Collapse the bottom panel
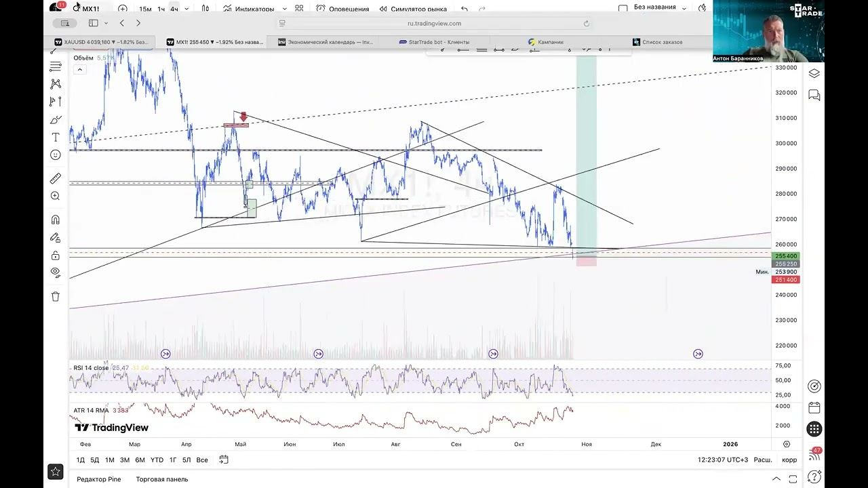868x488 pixels. pyautogui.click(x=776, y=479)
